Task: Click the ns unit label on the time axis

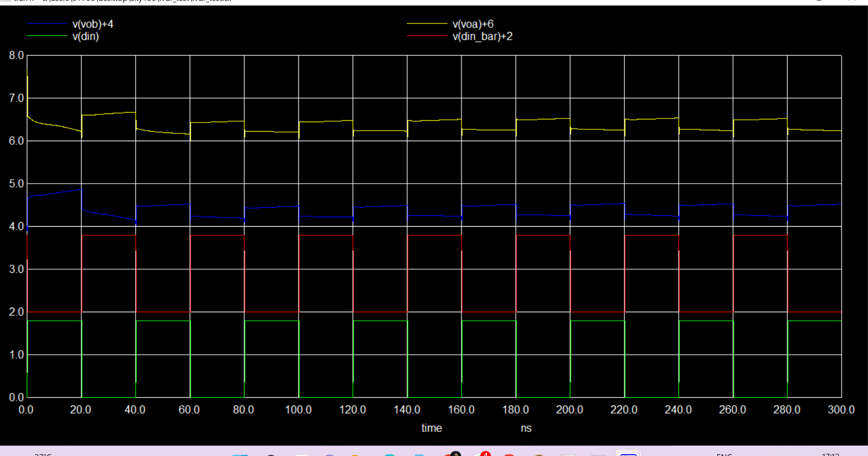Action: pyautogui.click(x=526, y=428)
